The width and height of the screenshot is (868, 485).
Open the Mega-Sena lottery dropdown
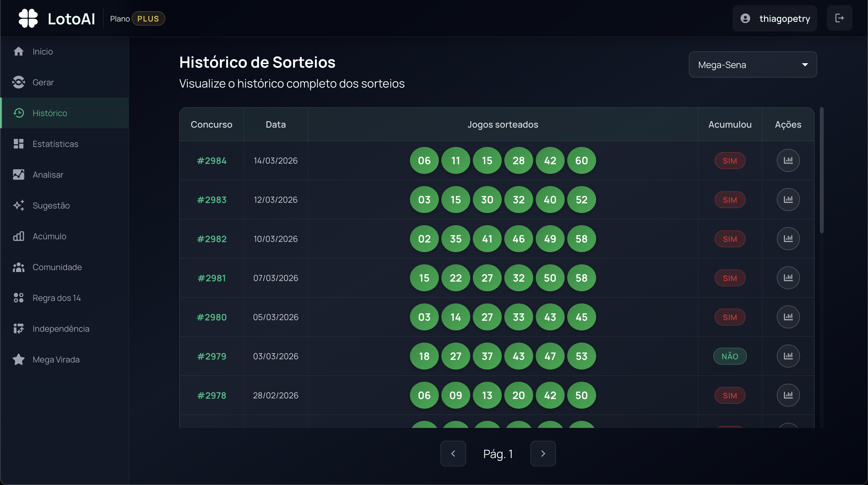[753, 65]
